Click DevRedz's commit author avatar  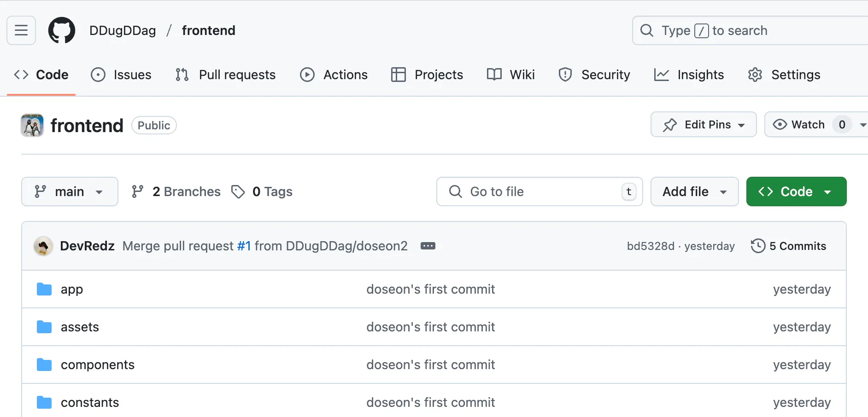43,246
